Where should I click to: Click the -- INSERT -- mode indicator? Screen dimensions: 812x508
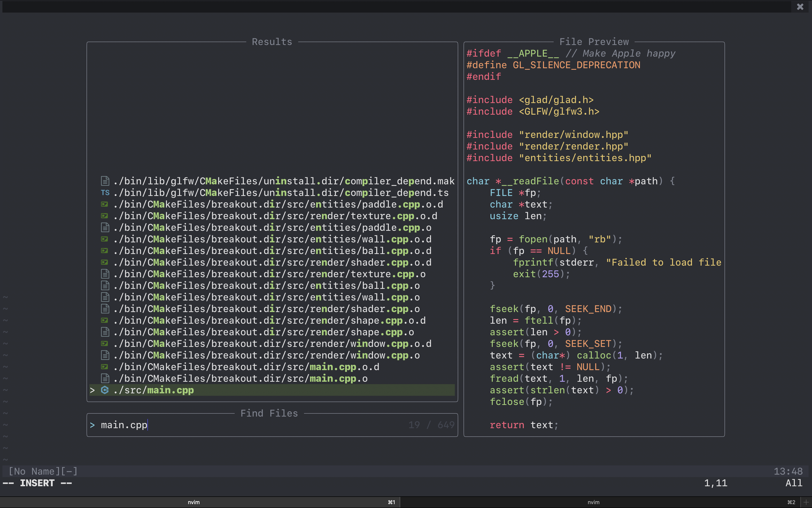point(37,483)
